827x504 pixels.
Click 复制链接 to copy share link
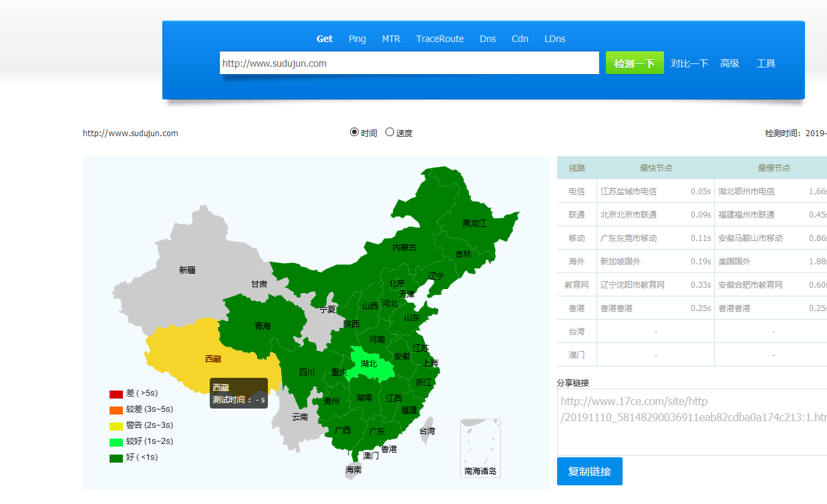pyautogui.click(x=589, y=471)
